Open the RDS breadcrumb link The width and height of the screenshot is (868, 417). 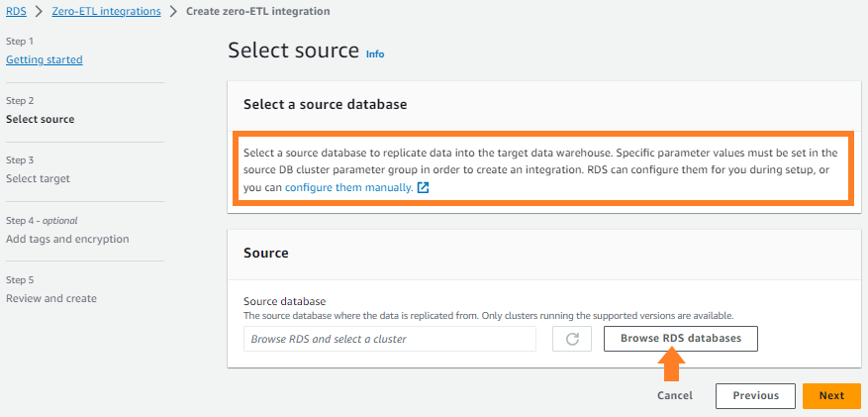tap(16, 11)
